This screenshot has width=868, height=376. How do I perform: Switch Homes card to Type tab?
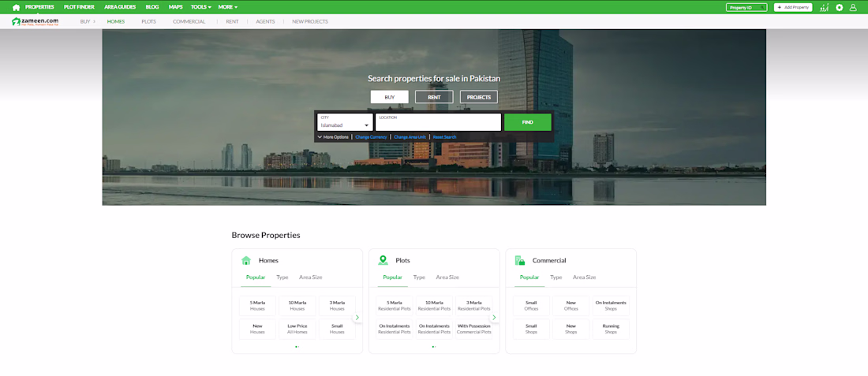(282, 277)
